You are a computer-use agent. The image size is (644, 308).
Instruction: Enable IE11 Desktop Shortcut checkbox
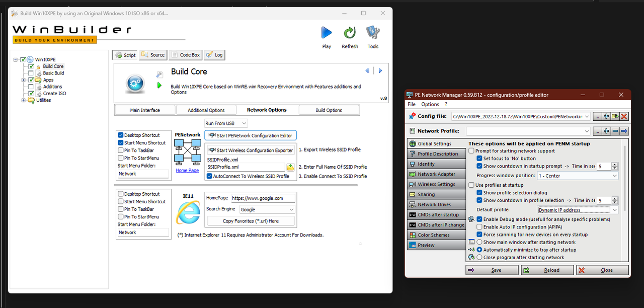(121, 194)
